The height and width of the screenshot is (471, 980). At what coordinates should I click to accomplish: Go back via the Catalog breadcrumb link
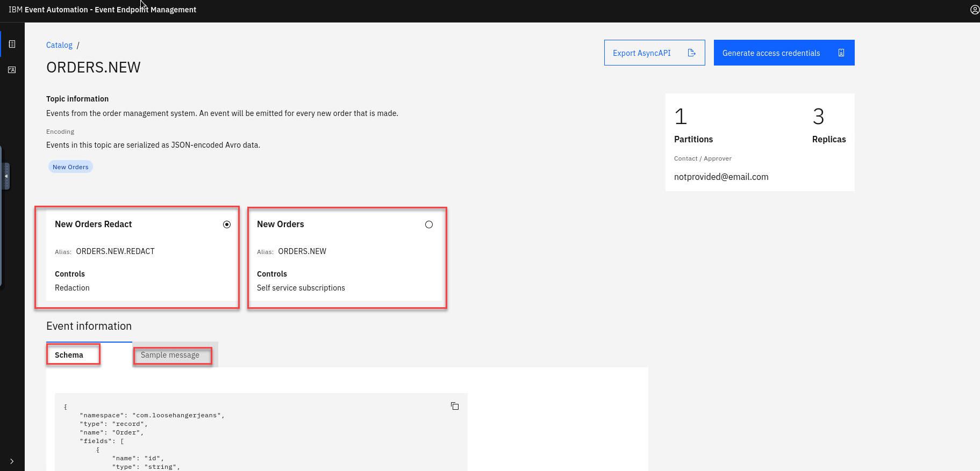[x=59, y=45]
